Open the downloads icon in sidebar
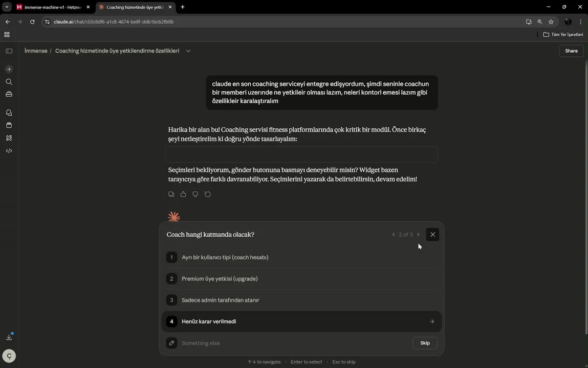Image resolution: width=588 pixels, height=368 pixels. [x=9, y=337]
